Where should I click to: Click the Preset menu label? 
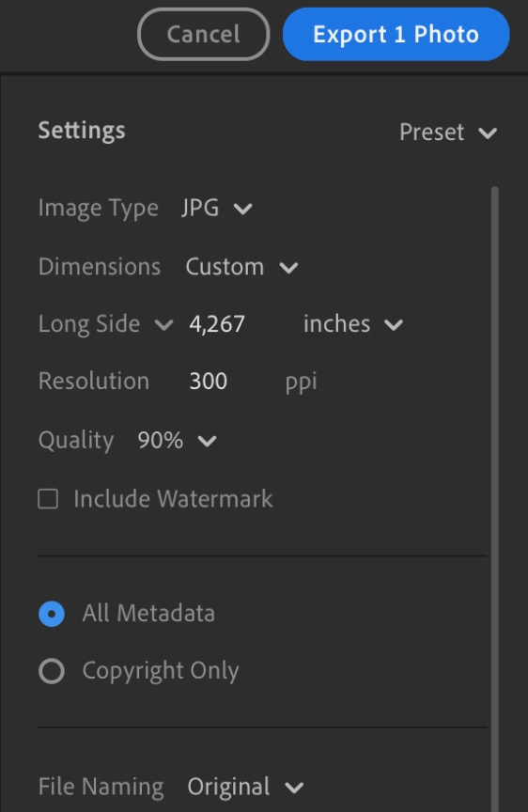(432, 133)
